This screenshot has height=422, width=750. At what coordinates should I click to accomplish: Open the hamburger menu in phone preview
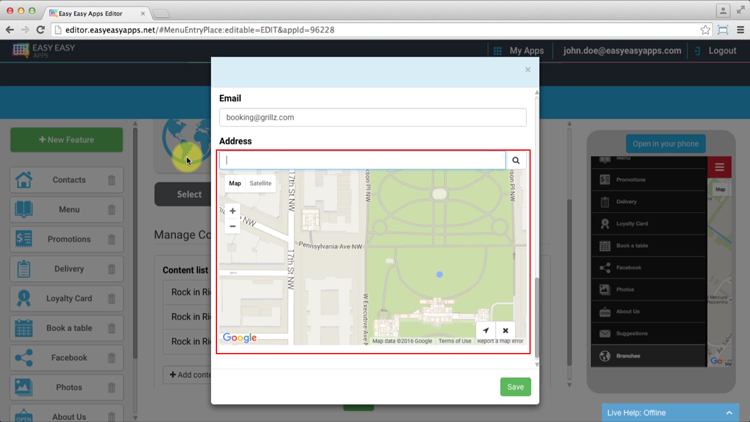719,167
